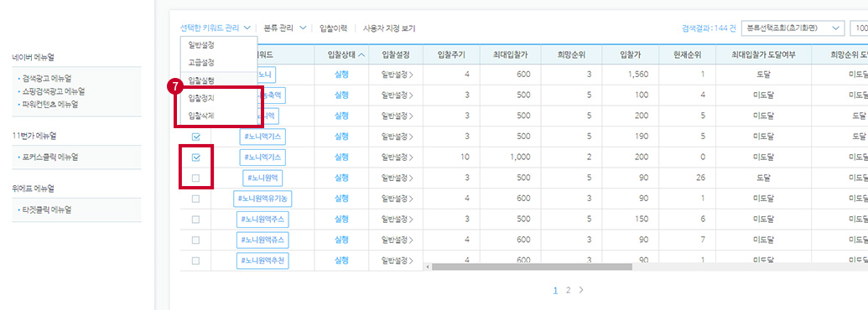
Task: Open 일반설정 > in the 입찰주기 10 row
Action: [397, 158]
